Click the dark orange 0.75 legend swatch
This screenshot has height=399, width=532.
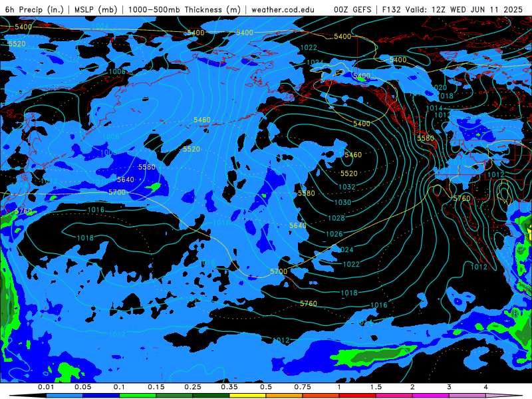(321, 396)
